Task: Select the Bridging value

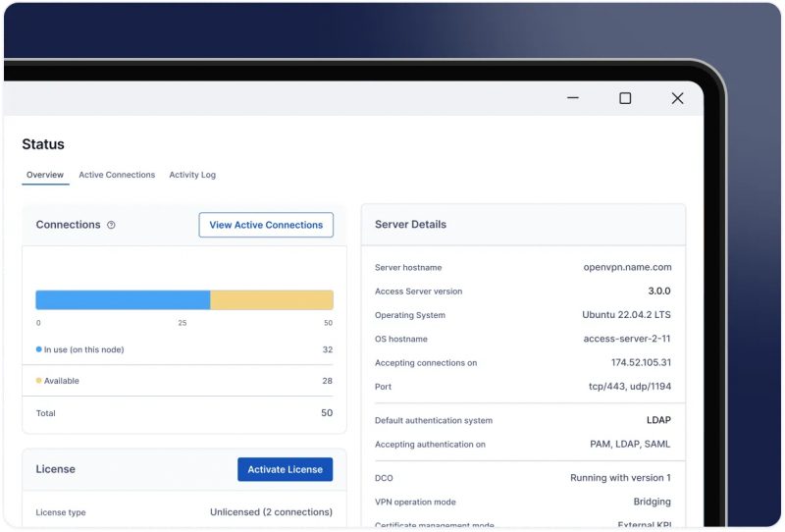Action: pyautogui.click(x=652, y=502)
